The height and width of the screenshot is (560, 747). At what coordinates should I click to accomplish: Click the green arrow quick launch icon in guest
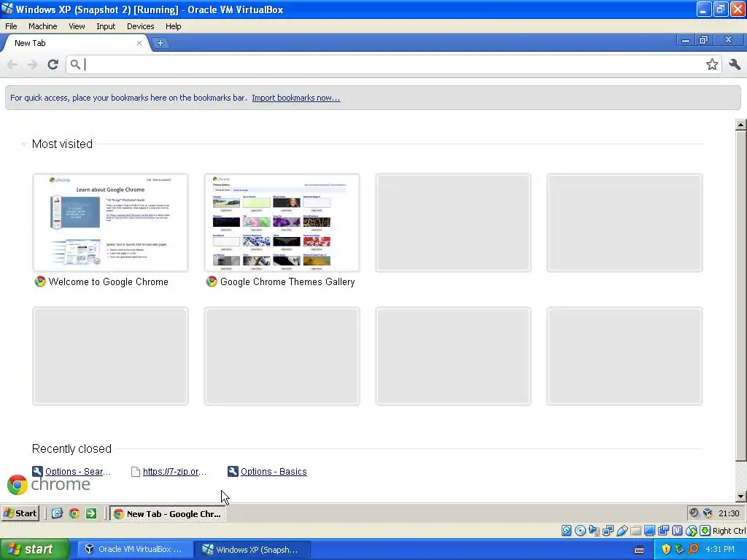click(91, 513)
